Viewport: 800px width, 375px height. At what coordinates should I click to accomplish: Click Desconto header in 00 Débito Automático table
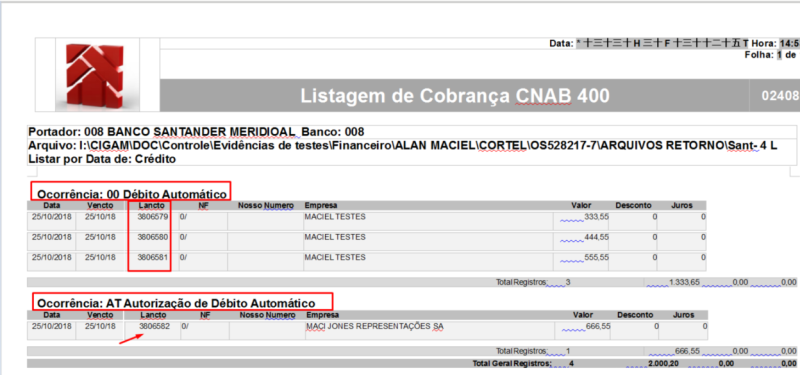tap(633, 206)
